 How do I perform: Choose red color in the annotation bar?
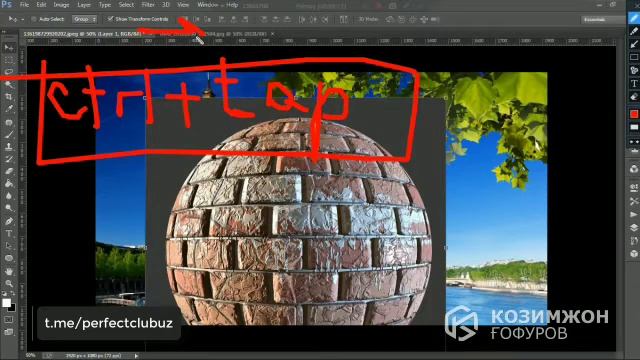634,114
